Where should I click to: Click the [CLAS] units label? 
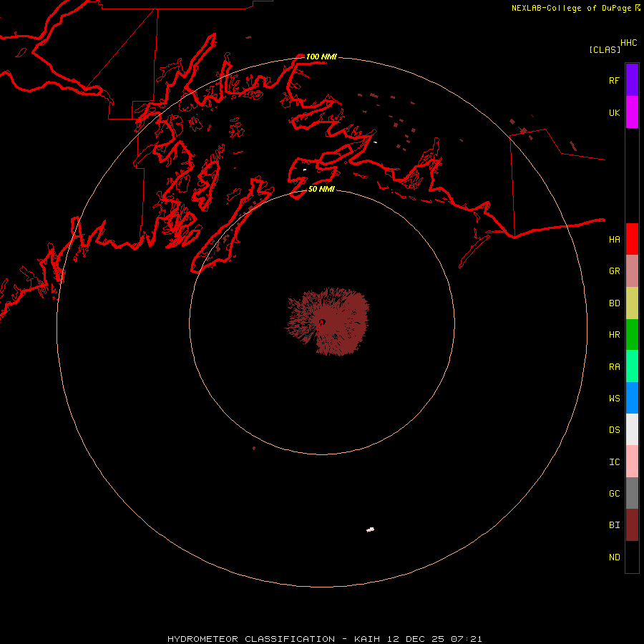pos(605,49)
